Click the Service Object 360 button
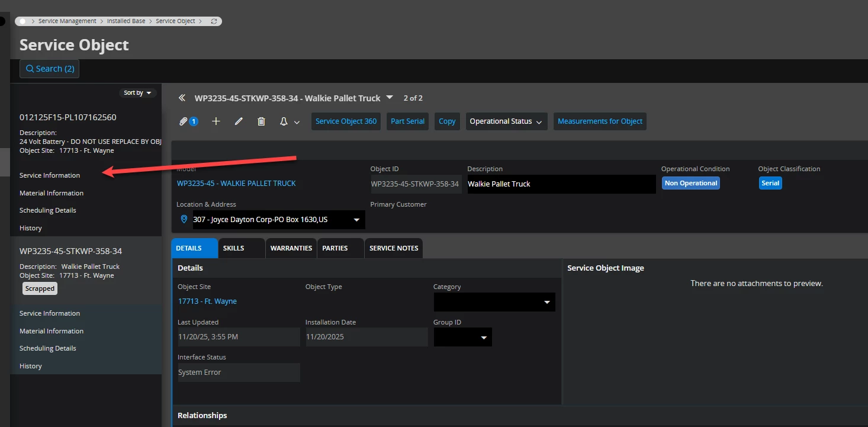Image resolution: width=868 pixels, height=427 pixels. 346,121
